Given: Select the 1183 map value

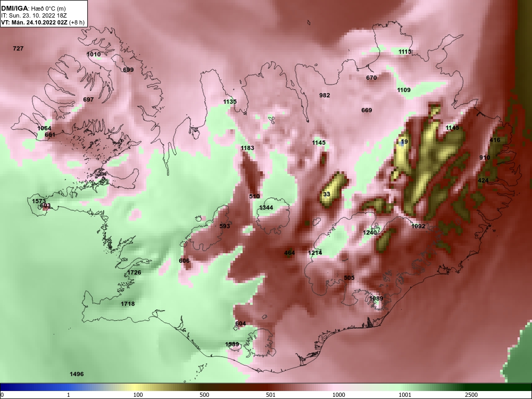Looking at the screenshot, I should coord(247,148).
